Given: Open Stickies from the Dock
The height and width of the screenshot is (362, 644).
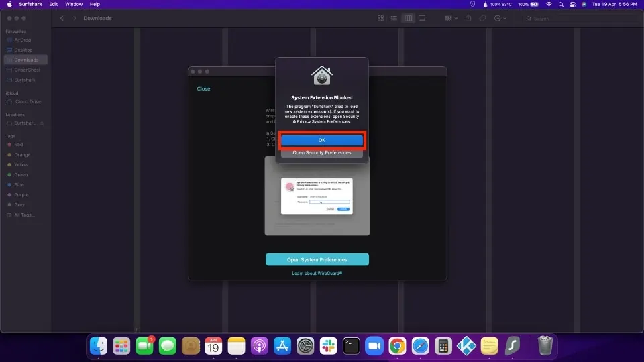Looking at the screenshot, I should 490,346.
